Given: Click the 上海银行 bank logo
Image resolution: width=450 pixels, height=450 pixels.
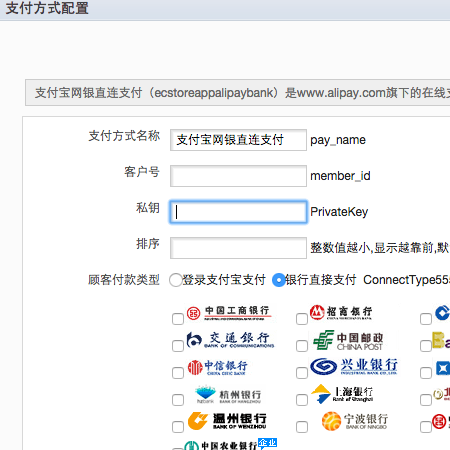Looking at the screenshot, I should coord(342,394).
